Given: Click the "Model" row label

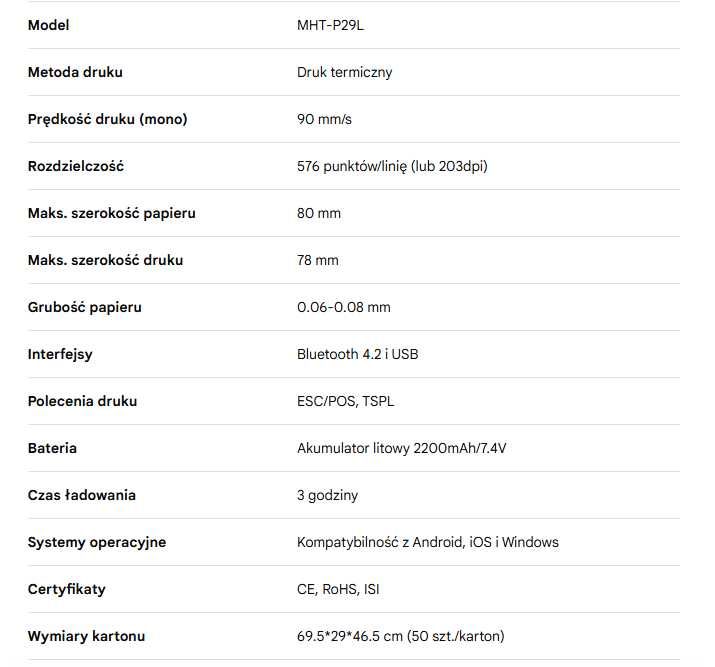Looking at the screenshot, I should click(x=48, y=25).
